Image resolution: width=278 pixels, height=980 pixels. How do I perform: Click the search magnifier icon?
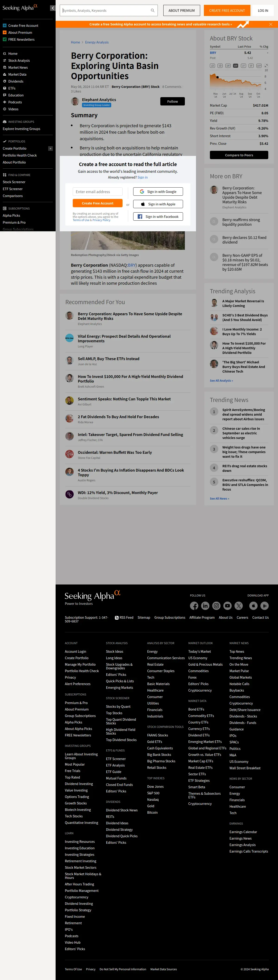152,11
